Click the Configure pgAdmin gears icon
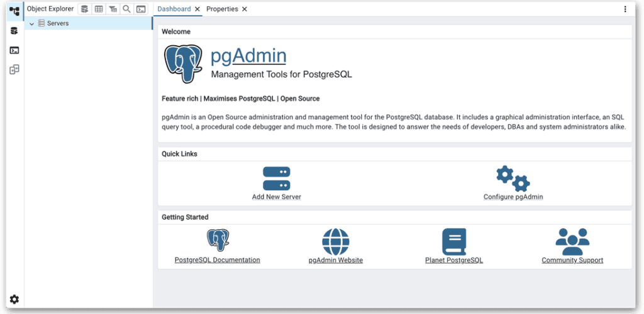This screenshot has width=644, height=314. point(513,179)
